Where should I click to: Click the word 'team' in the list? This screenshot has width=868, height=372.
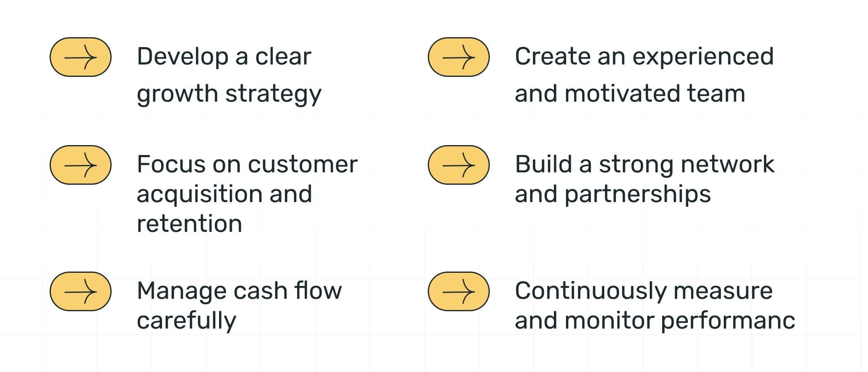click(x=716, y=94)
